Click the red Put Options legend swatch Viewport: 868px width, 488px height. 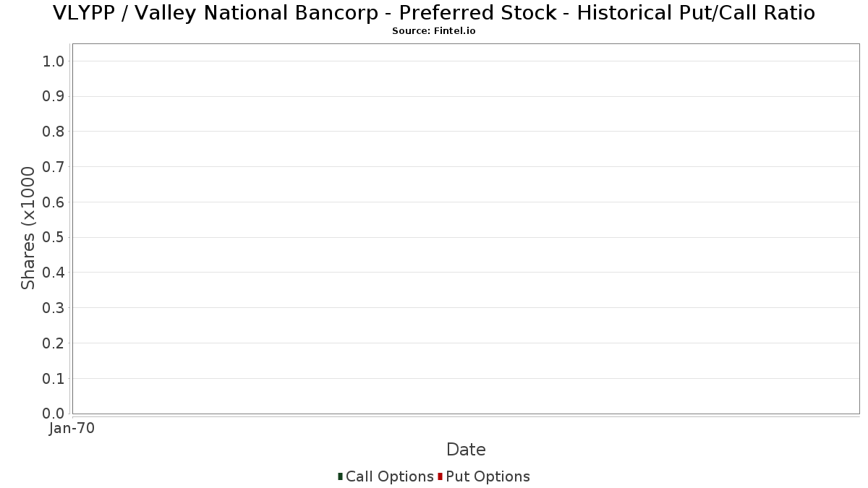click(440, 476)
